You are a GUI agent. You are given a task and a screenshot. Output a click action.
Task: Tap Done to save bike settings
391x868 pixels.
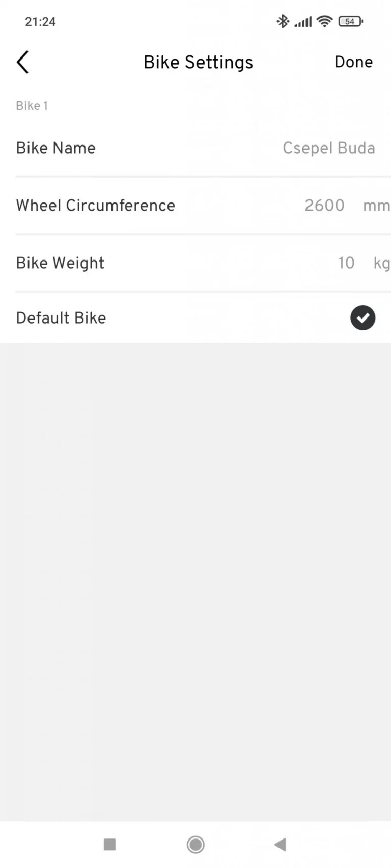pos(353,62)
